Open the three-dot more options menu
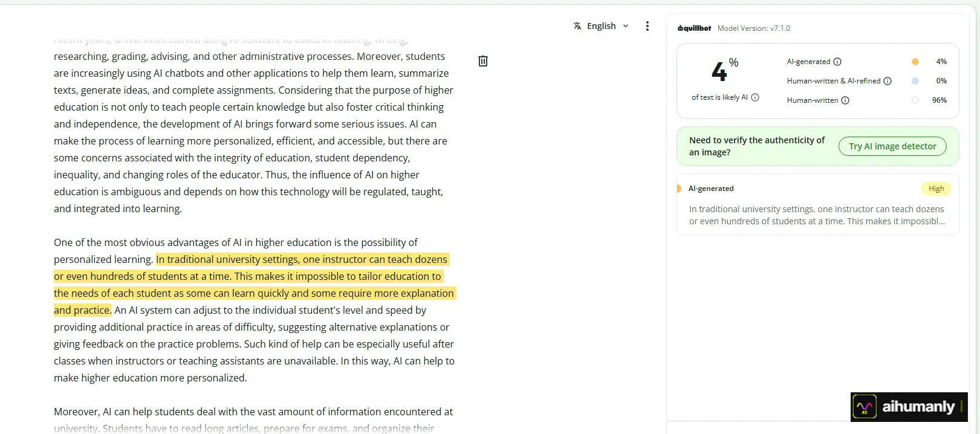This screenshot has height=434, width=980. click(x=647, y=26)
